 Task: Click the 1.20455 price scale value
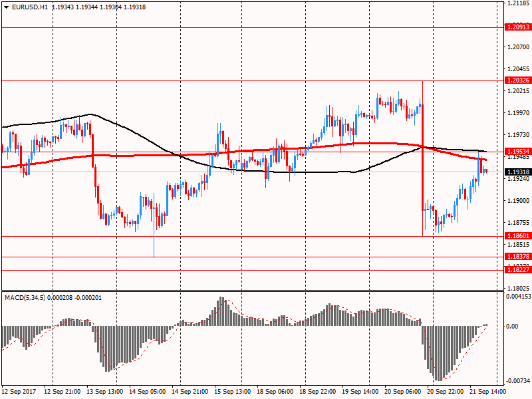click(x=519, y=69)
